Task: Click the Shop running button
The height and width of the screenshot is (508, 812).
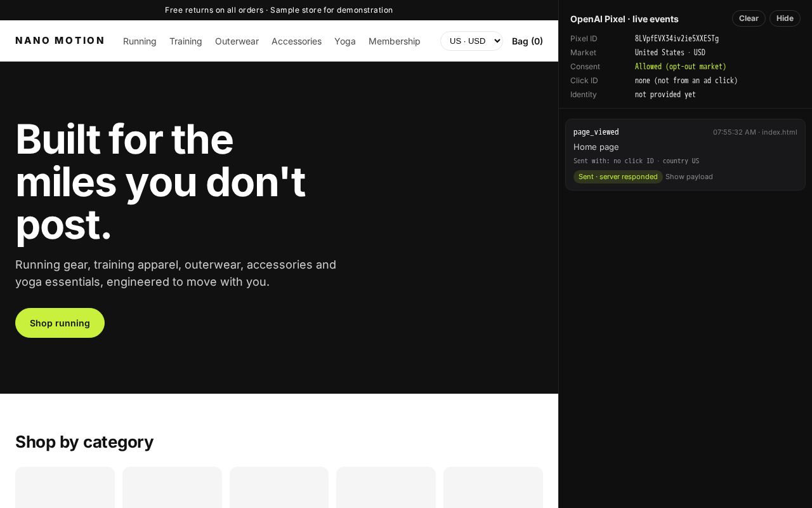Action: 60,323
